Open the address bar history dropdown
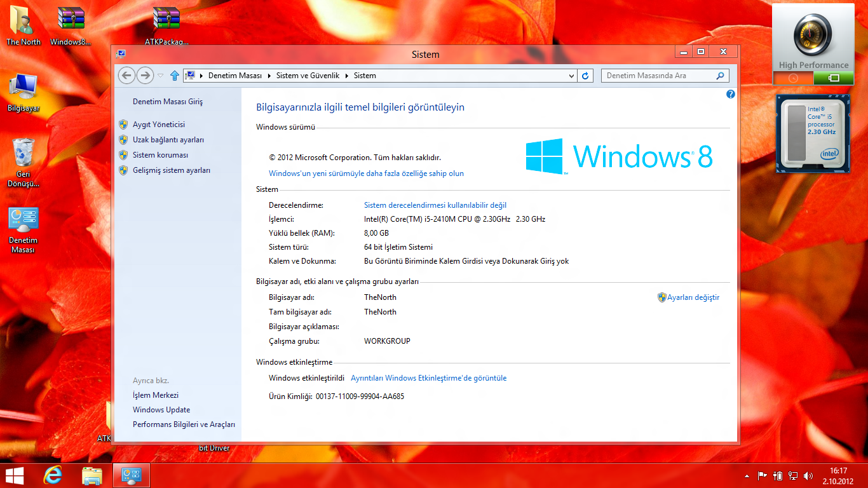 pos(572,76)
